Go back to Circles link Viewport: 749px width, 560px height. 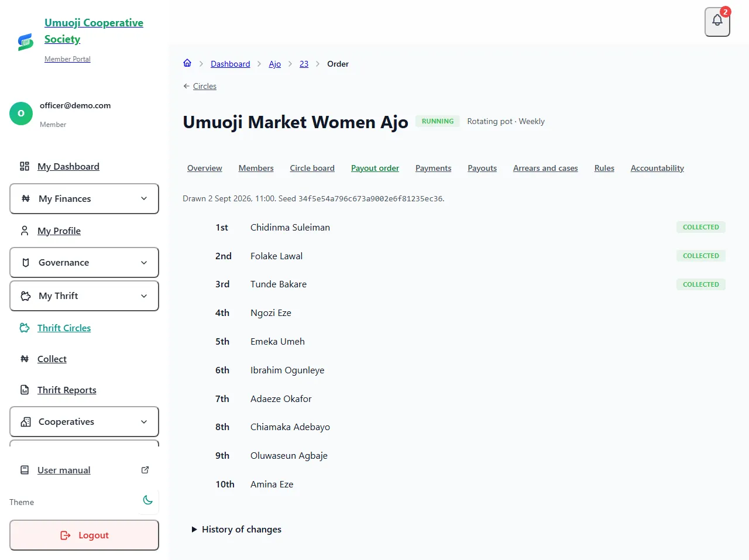coord(205,86)
